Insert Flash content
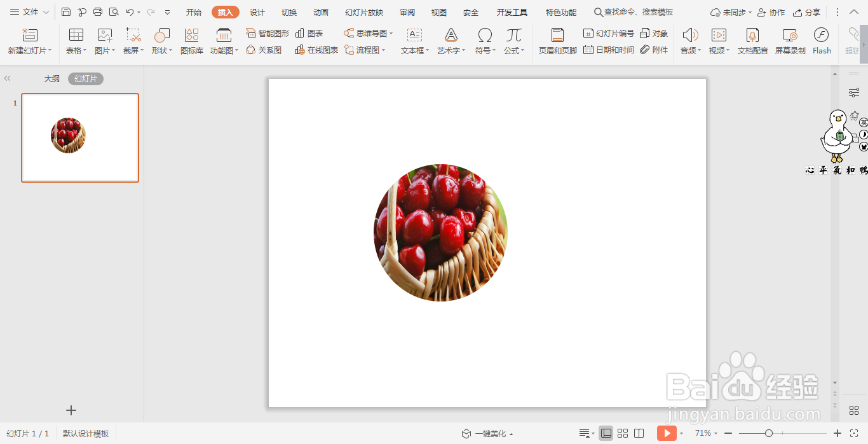 (x=822, y=41)
